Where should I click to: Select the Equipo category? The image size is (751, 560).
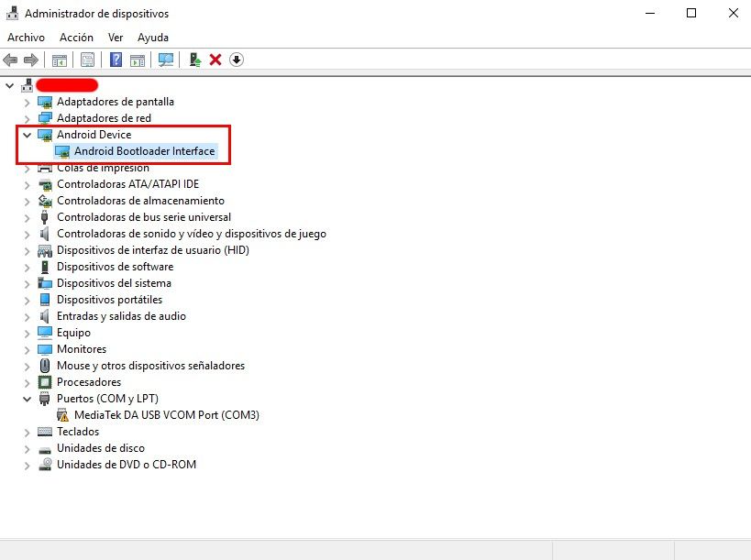(x=73, y=333)
